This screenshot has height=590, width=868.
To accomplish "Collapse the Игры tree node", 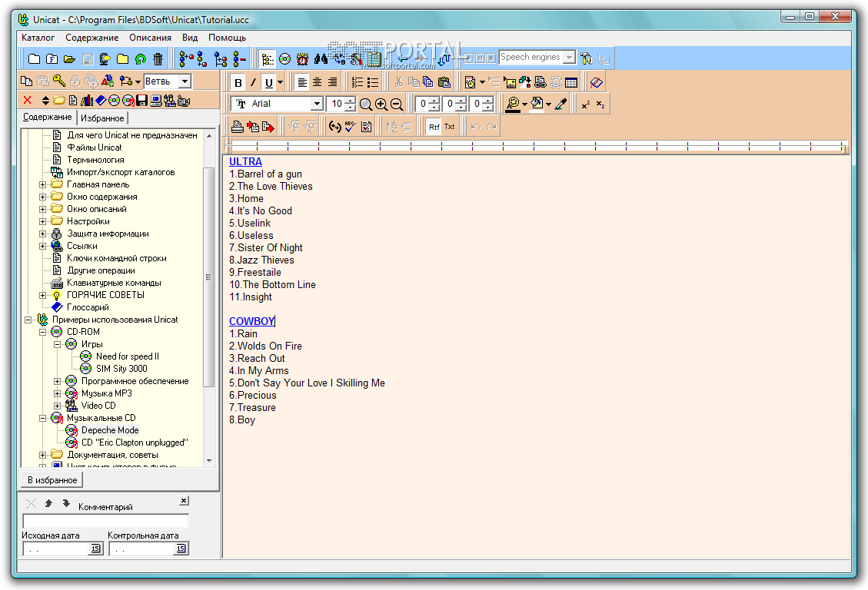I will click(x=57, y=344).
